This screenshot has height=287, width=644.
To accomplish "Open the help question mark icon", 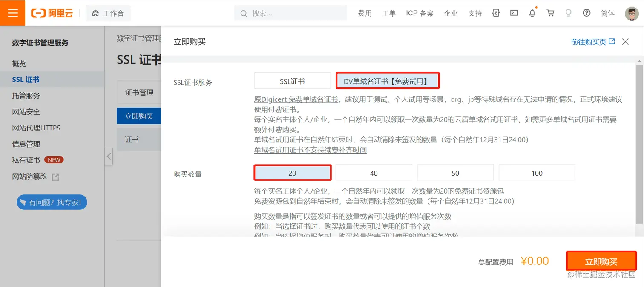I will 586,13.
